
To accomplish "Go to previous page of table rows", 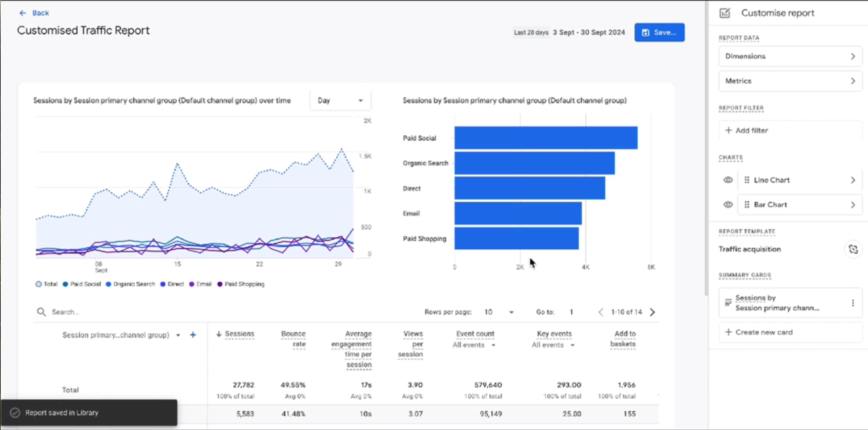I will [600, 312].
